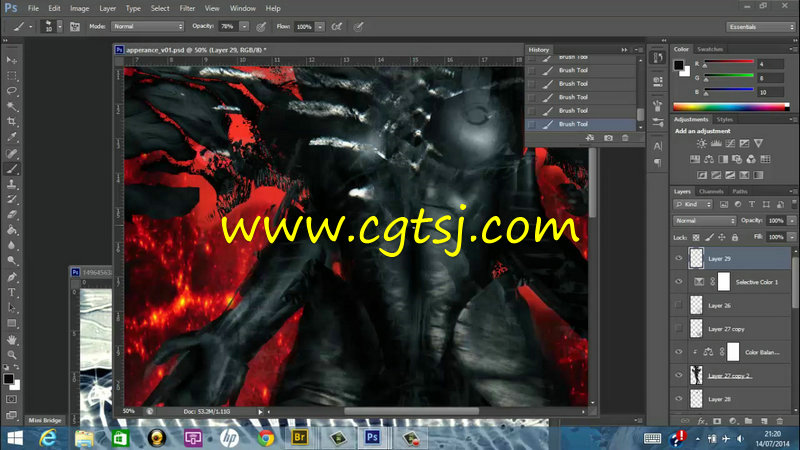This screenshot has width=800, height=450.
Task: Open Photoshop from the Windows taskbar
Action: (x=372, y=438)
